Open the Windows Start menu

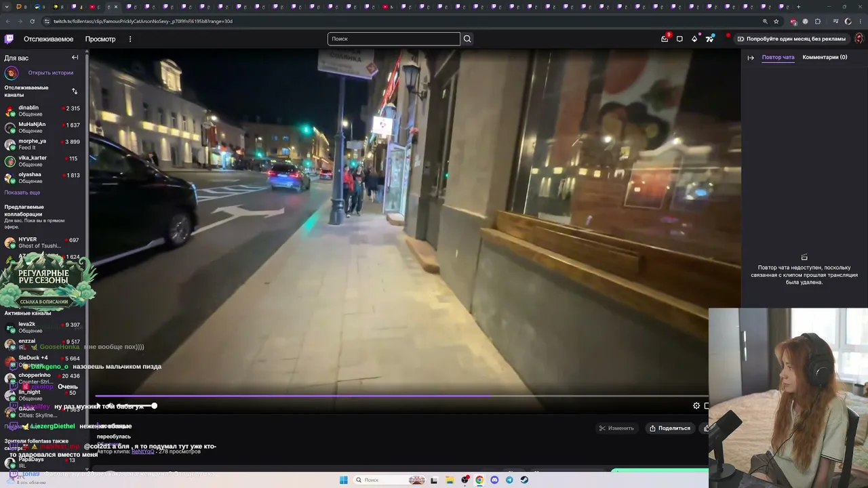point(344,480)
